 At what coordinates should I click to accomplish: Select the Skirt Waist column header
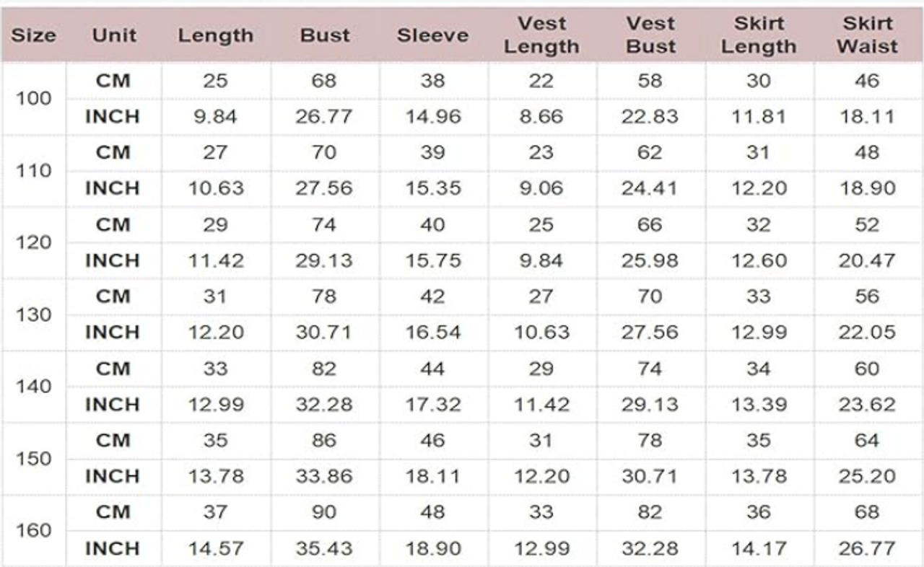click(x=868, y=35)
